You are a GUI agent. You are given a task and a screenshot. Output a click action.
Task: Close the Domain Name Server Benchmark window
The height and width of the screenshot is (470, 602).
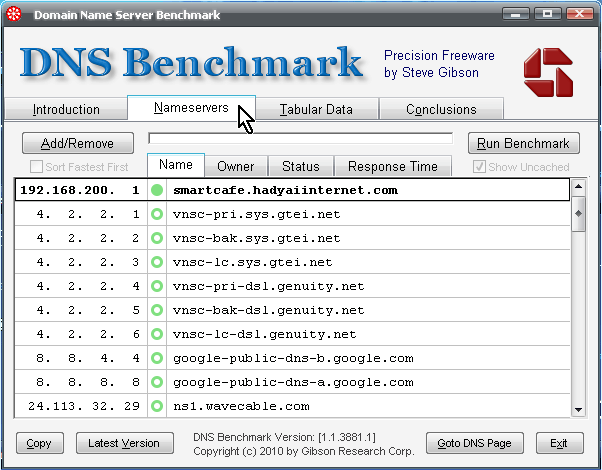(x=580, y=14)
